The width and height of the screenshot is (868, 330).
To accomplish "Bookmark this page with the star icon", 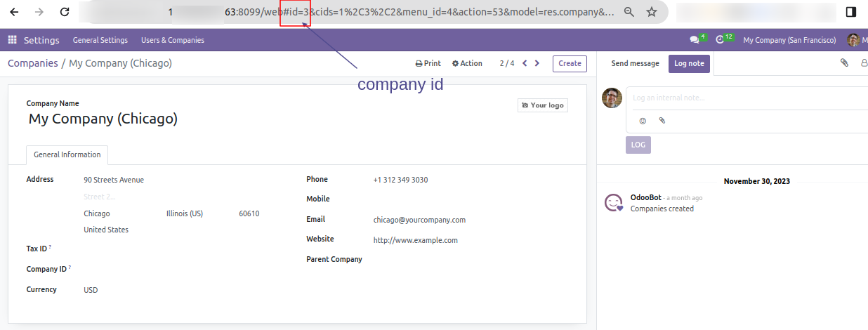I will (652, 12).
